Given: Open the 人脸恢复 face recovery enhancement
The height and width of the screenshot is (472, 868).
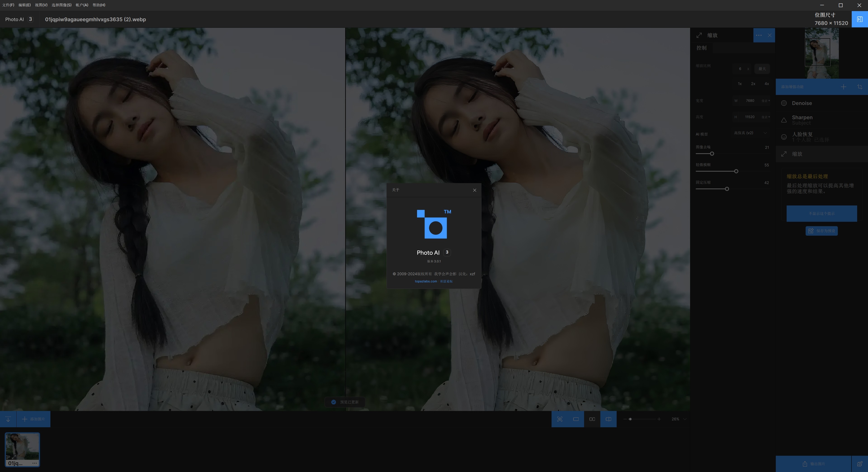Looking at the screenshot, I should point(822,137).
